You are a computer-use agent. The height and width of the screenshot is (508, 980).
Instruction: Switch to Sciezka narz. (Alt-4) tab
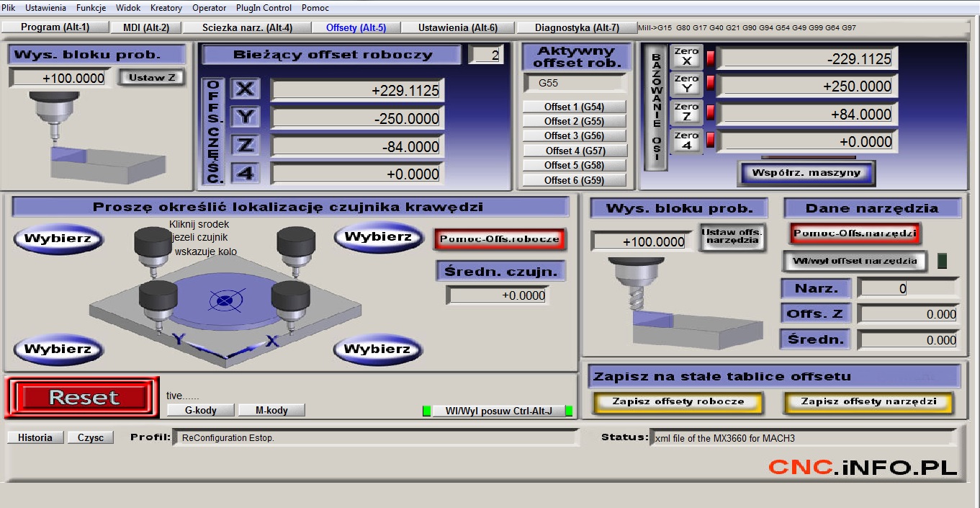tap(248, 27)
